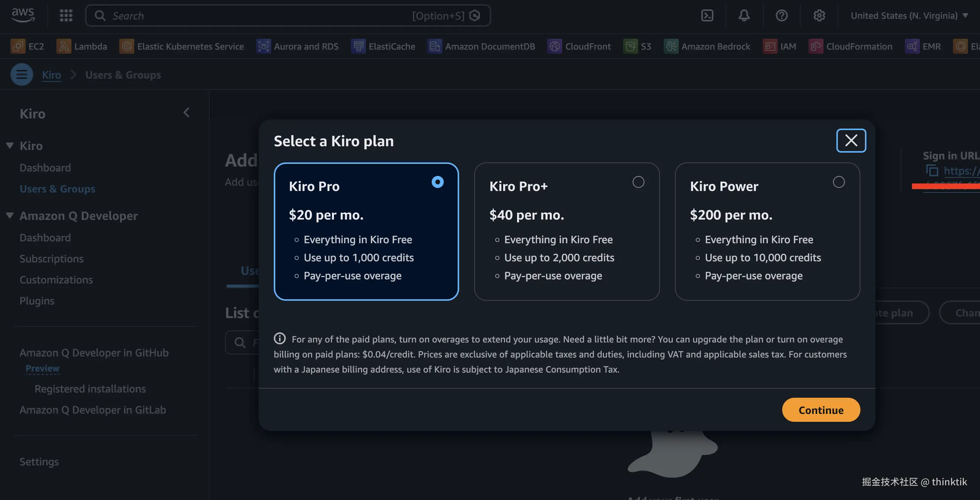Open the notifications bell
Screen dimensions: 980x500
744,15
